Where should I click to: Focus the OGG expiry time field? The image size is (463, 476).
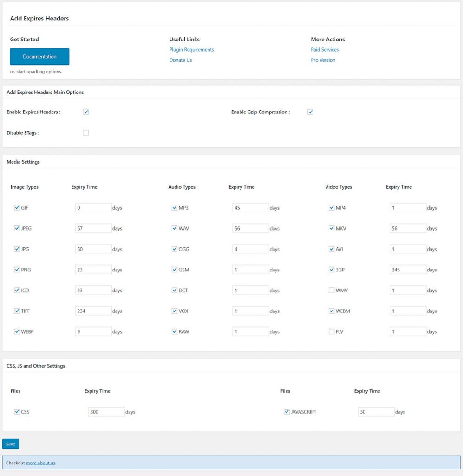click(251, 249)
